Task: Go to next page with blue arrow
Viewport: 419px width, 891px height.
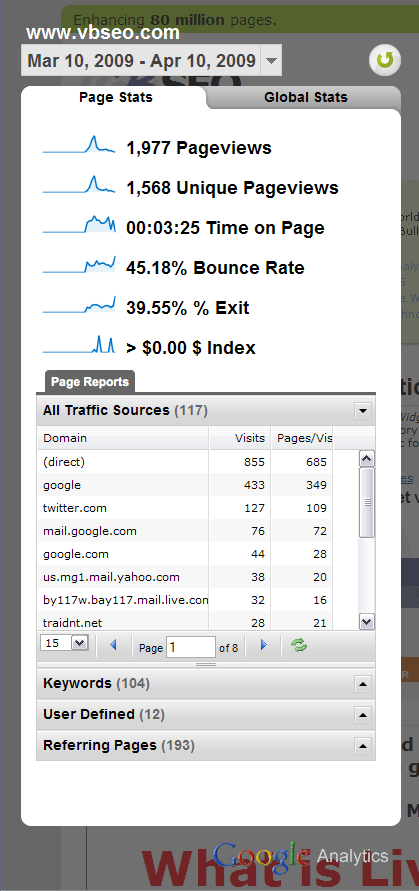Action: pos(263,644)
